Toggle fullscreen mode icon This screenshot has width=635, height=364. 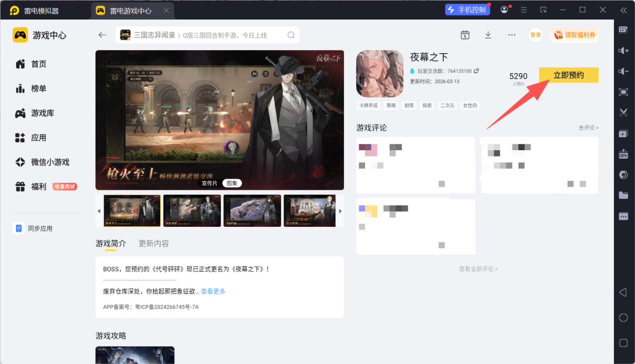[x=623, y=92]
